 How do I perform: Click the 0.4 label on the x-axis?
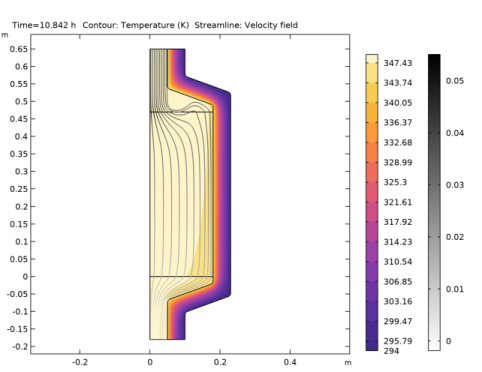coord(290,362)
